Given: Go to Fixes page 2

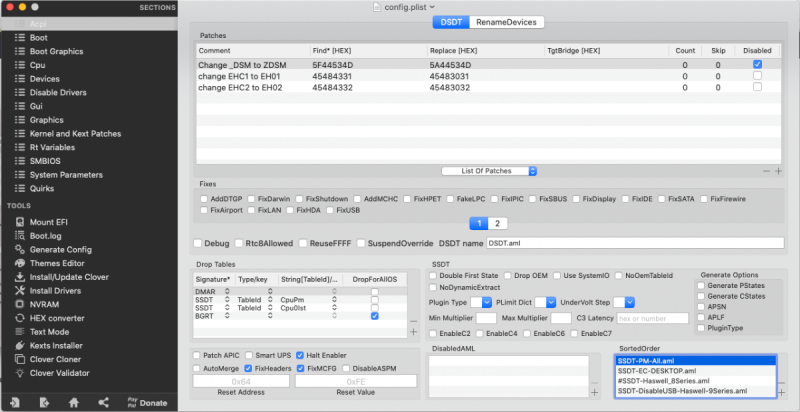Looking at the screenshot, I should (498, 223).
